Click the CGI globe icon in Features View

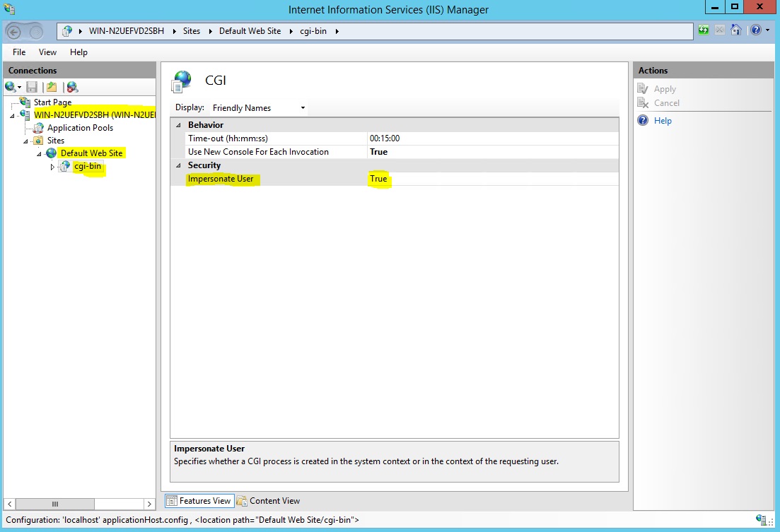coord(182,80)
